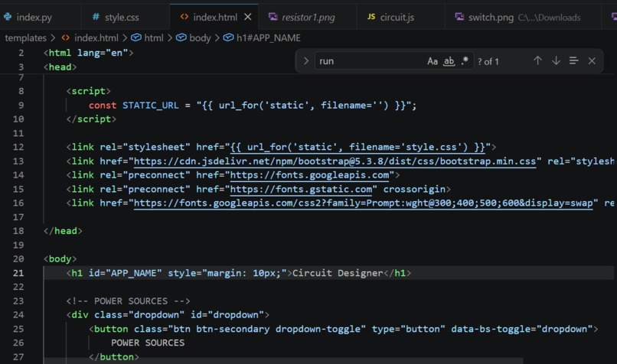This screenshot has height=364, width=617.
Task: Click the image icon on resistor1.png tab
Action: click(x=273, y=17)
